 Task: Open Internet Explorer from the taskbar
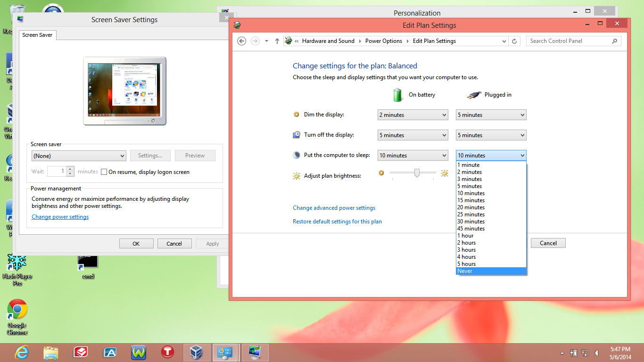coord(21,352)
